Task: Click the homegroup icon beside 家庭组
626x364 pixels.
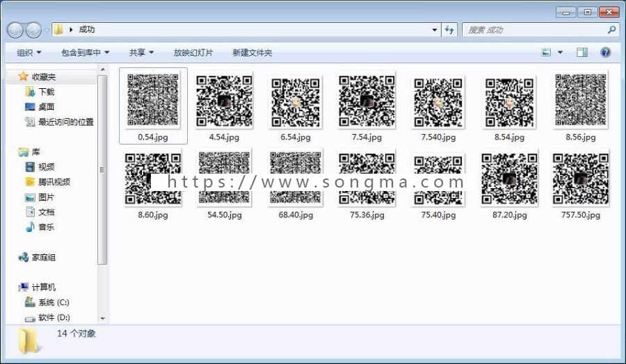Action: [23, 257]
